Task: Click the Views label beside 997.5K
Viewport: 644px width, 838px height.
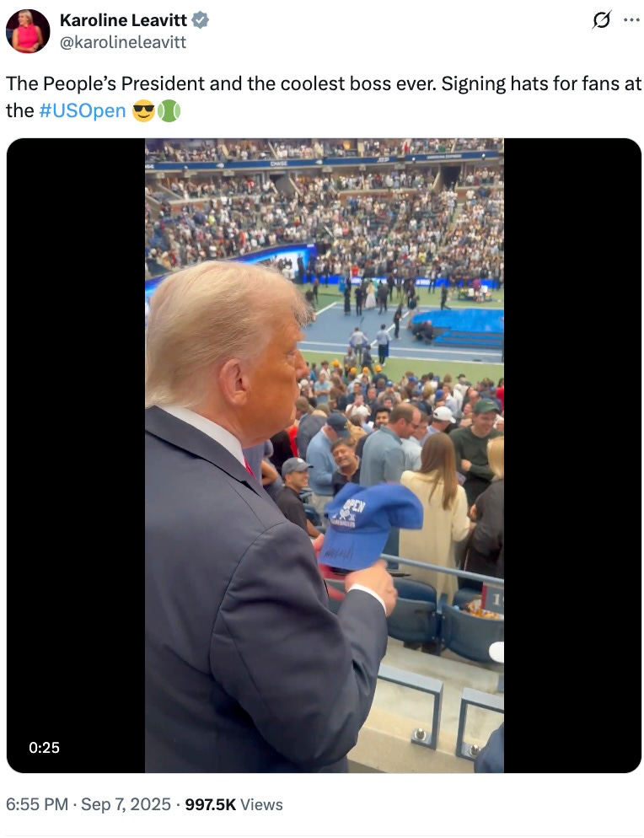Action: click(261, 804)
